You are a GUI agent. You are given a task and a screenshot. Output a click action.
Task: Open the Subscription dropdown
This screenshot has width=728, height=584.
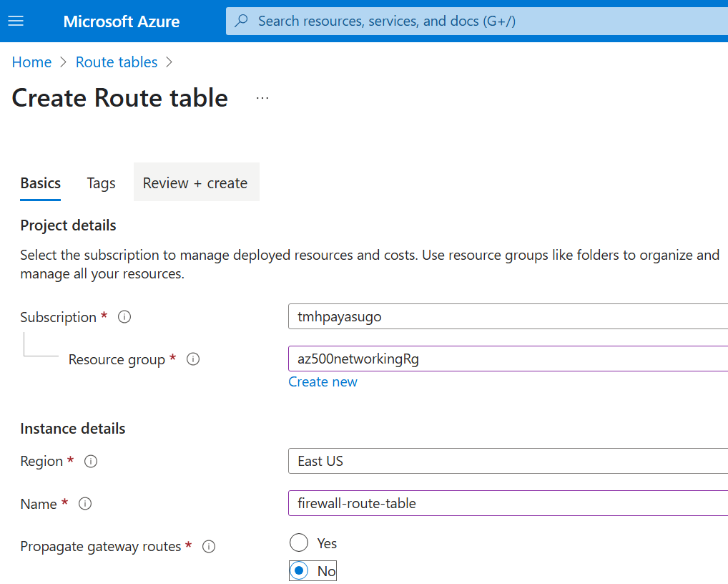tap(508, 316)
